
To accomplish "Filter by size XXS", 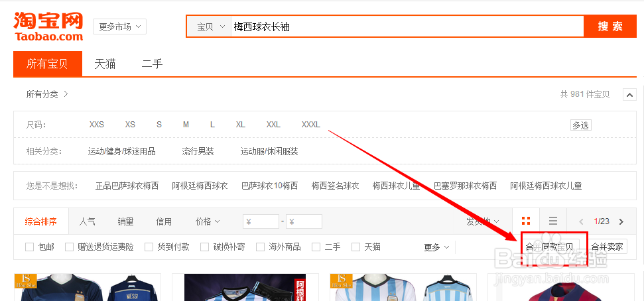I will 97,125.
